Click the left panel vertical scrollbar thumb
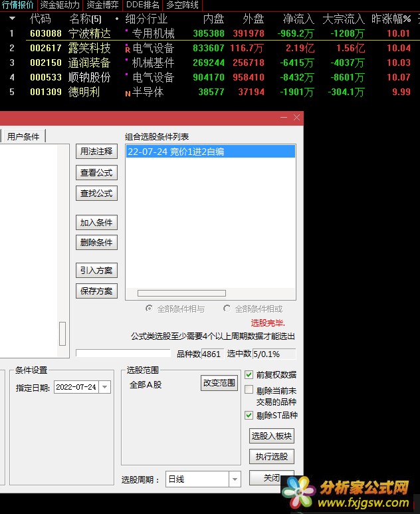 [x=62, y=334]
